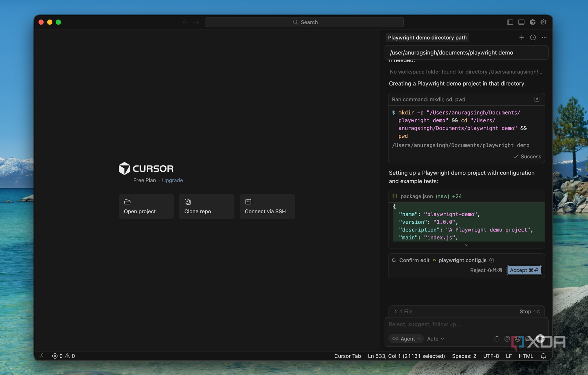Click the Cursor cube logo icon in titlebar
Viewport: 588px width, 375px height.
pos(532,22)
